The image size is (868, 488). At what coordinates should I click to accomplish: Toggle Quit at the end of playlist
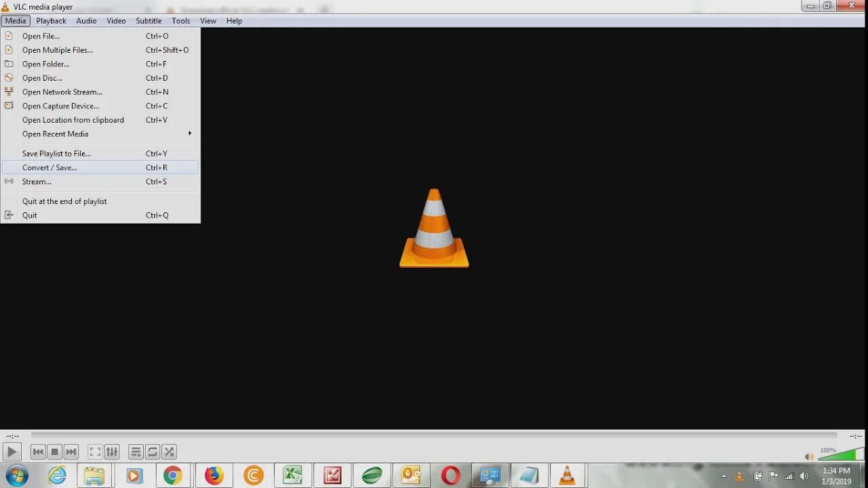coord(100,201)
